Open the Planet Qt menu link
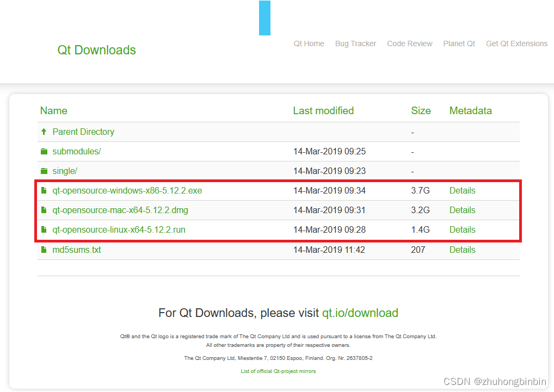This screenshot has height=392, width=554. (459, 43)
